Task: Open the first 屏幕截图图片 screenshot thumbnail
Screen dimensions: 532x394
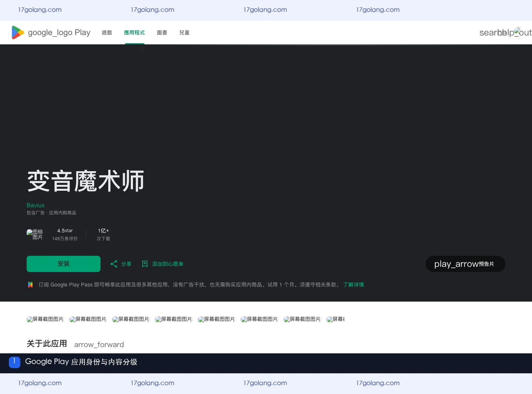Action: pos(45,319)
